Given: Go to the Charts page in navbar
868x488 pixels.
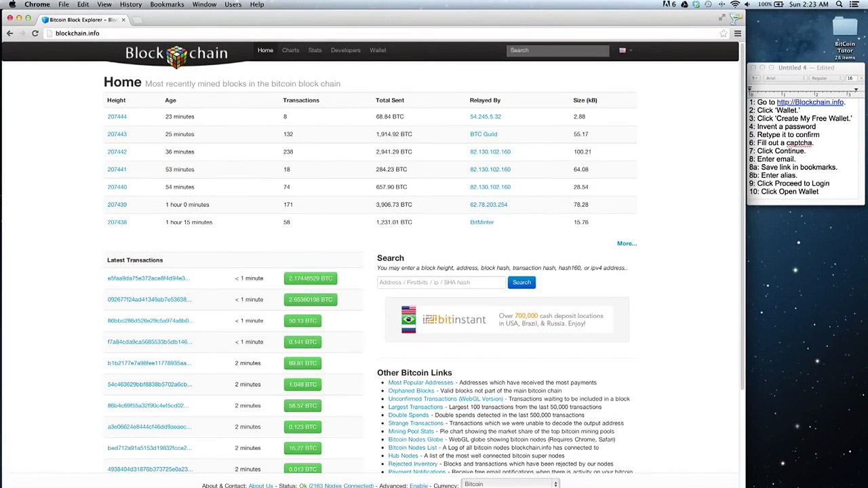Looking at the screenshot, I should tap(290, 50).
